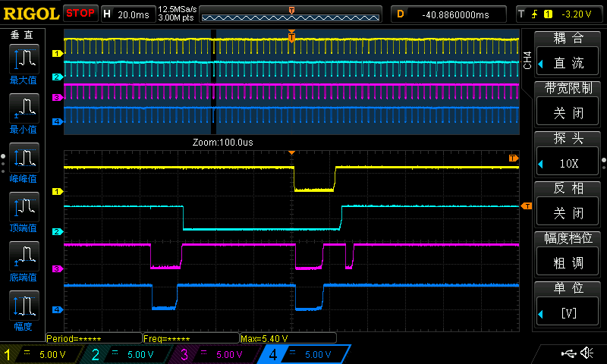
Task: Click the channel 2 marker in zoomed view
Action: pos(58,232)
